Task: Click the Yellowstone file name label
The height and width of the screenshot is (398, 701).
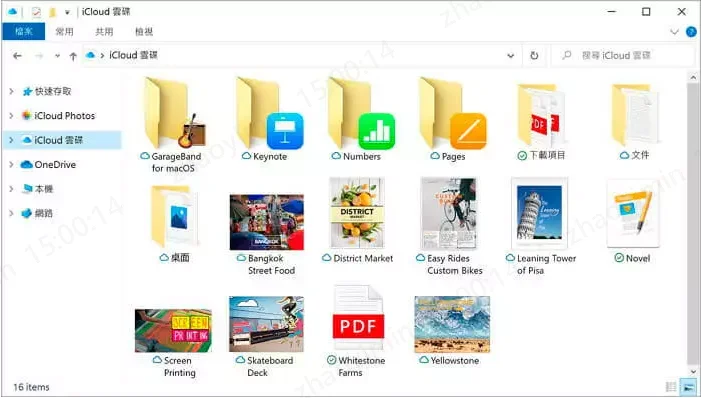Action: click(x=455, y=360)
